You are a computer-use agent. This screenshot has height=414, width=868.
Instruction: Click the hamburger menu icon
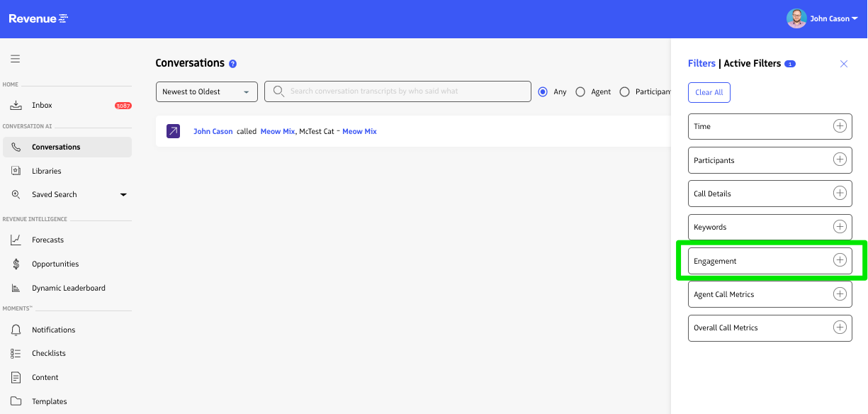[x=15, y=59]
